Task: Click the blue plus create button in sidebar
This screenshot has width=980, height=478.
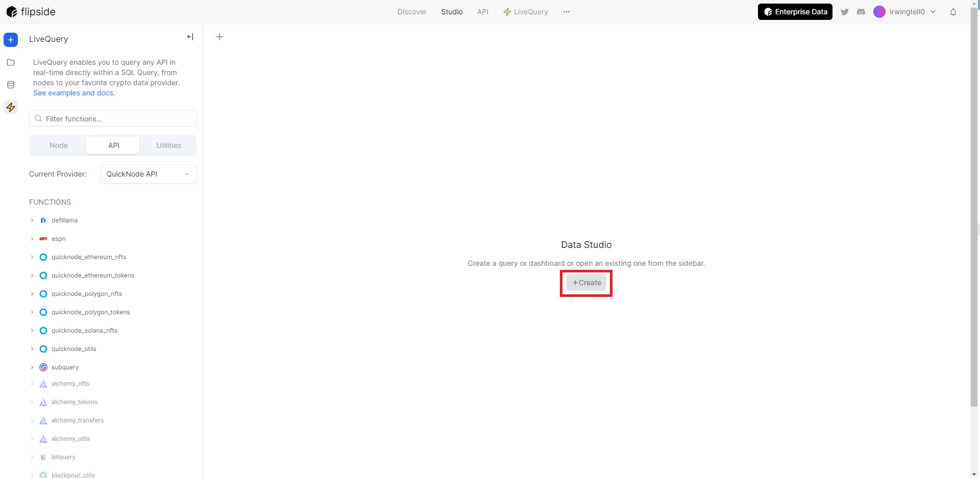Action: click(11, 40)
